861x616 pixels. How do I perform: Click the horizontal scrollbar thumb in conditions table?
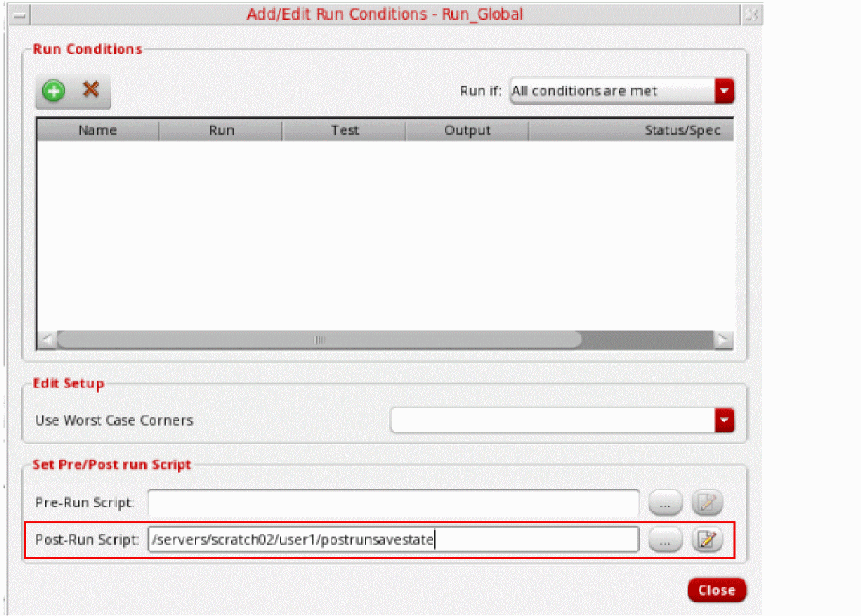point(319,340)
